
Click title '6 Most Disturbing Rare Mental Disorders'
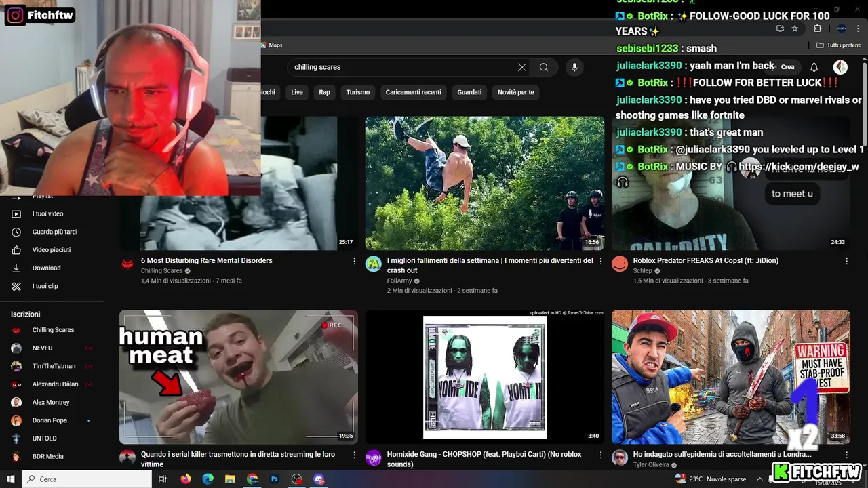tap(207, 260)
